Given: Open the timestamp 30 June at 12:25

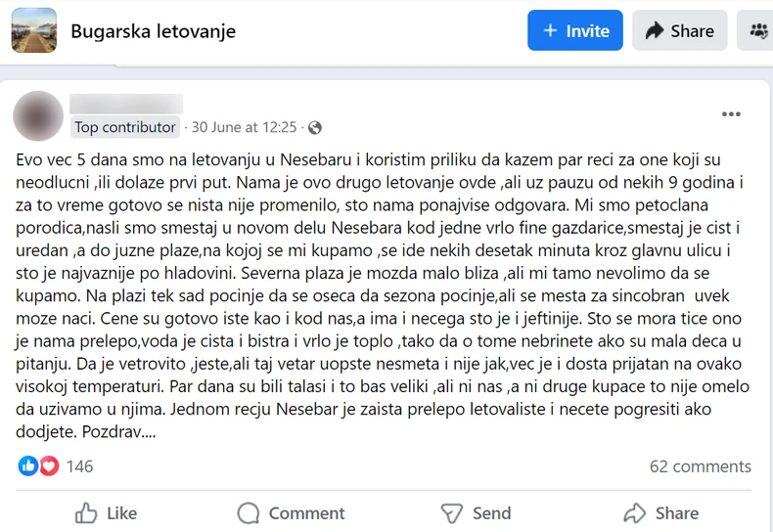Looking at the screenshot, I should click(244, 128).
